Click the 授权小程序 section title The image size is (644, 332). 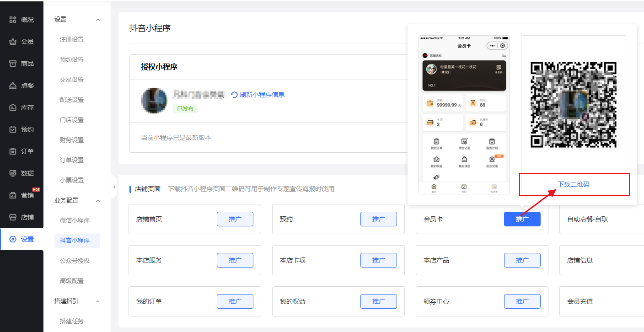[159, 67]
